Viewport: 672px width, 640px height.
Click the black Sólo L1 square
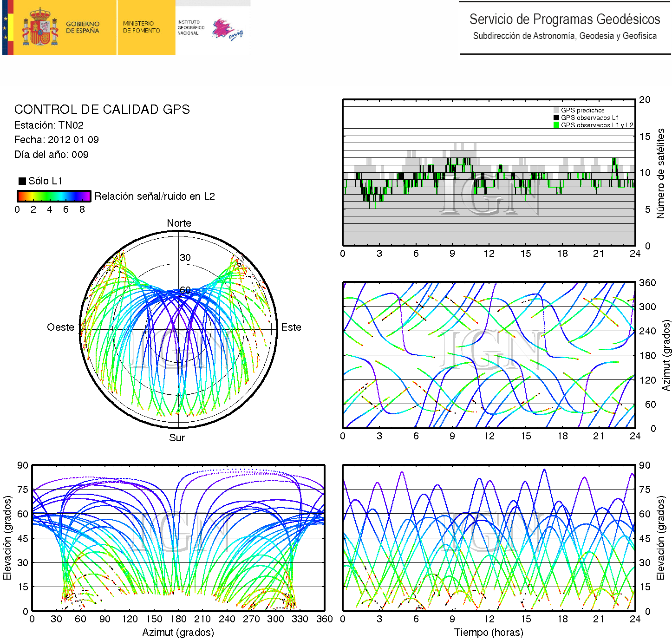pos(22,181)
